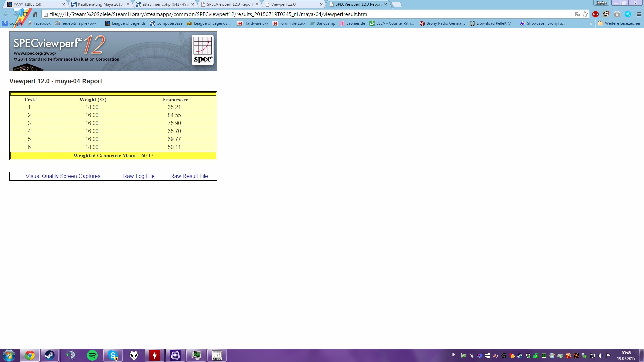Click the Weighted Geometric Mean = 60.17 row
Image resolution: width=644 pixels, height=362 pixels.
point(113,156)
